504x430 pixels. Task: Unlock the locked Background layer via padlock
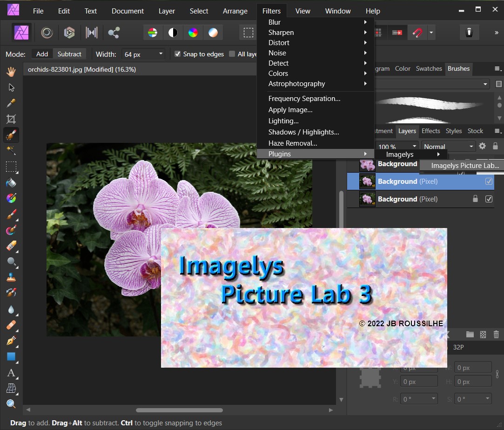pyautogui.click(x=475, y=199)
